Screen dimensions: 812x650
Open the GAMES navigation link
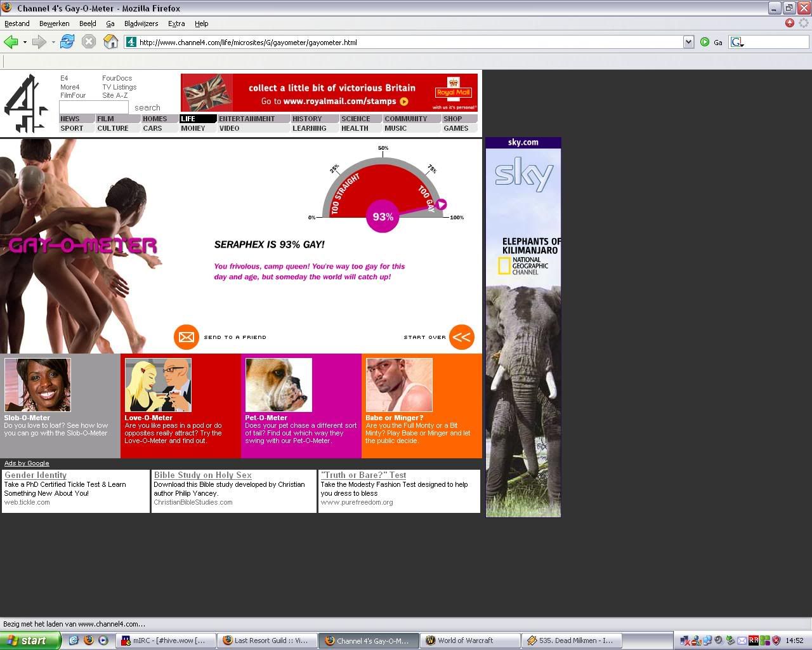[x=459, y=128]
